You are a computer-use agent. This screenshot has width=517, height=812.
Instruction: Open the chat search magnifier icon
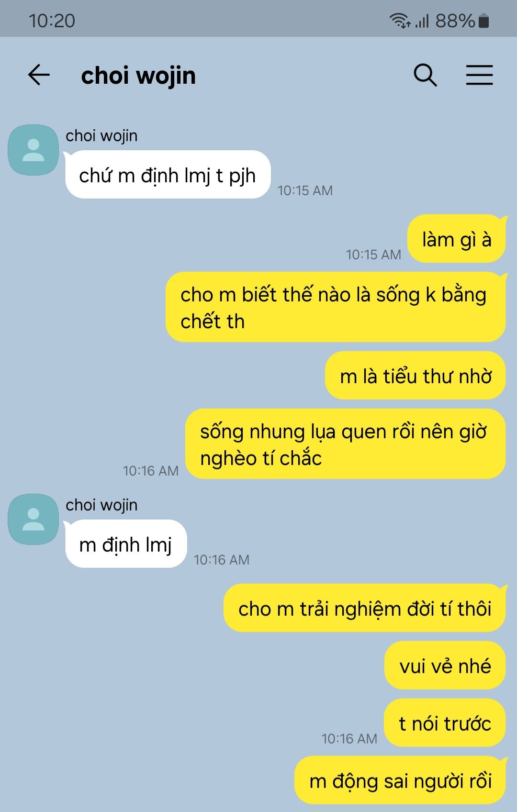[x=425, y=75]
